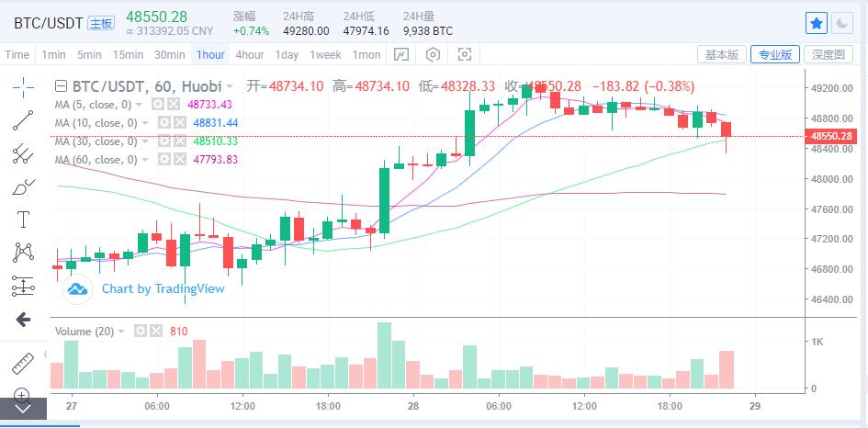Select the trend line drawing tool
The width and height of the screenshot is (868, 428).
[23, 119]
